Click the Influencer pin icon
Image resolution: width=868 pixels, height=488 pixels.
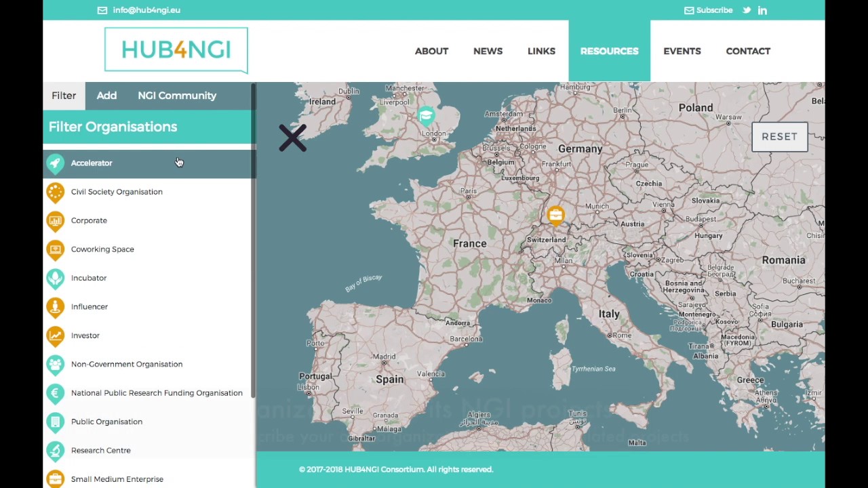pos(55,307)
